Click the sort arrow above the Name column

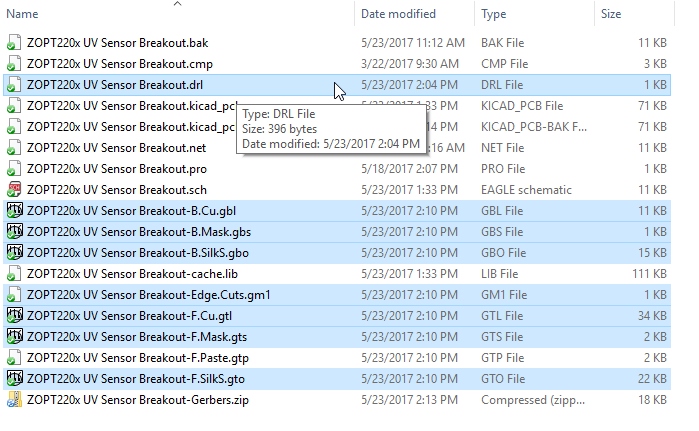[x=177, y=4]
